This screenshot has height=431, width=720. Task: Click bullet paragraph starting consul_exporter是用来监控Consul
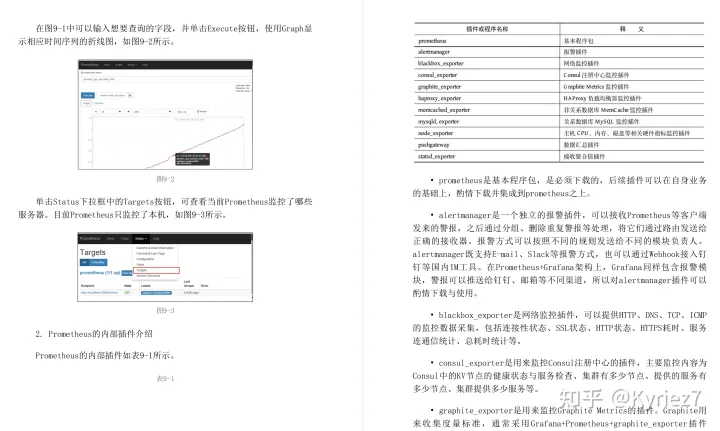click(x=559, y=375)
